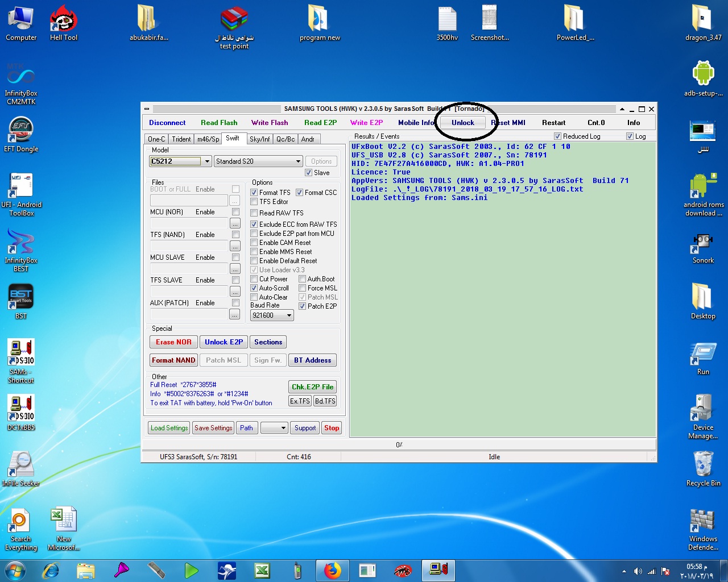Click the Load Settings button
728x582 pixels.
pos(169,428)
